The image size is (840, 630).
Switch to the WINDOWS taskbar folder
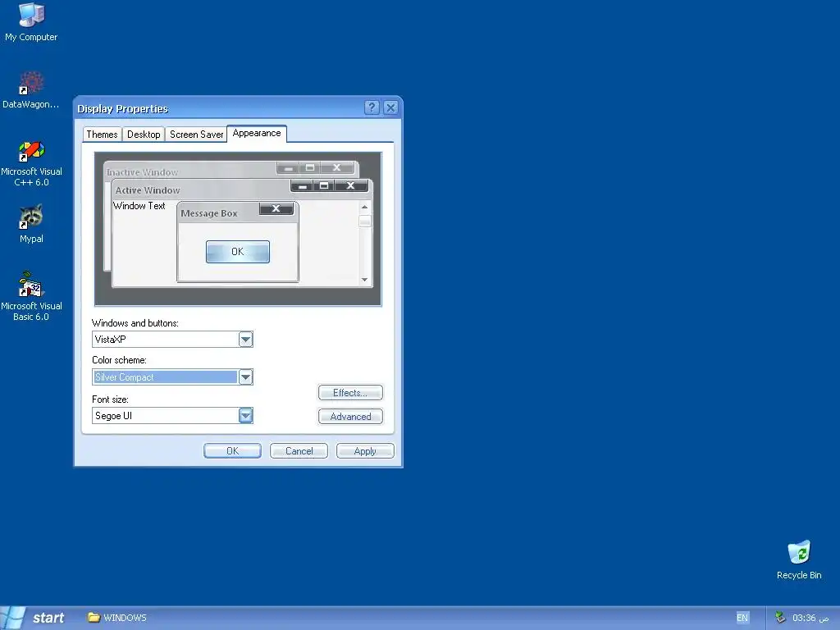click(x=117, y=618)
